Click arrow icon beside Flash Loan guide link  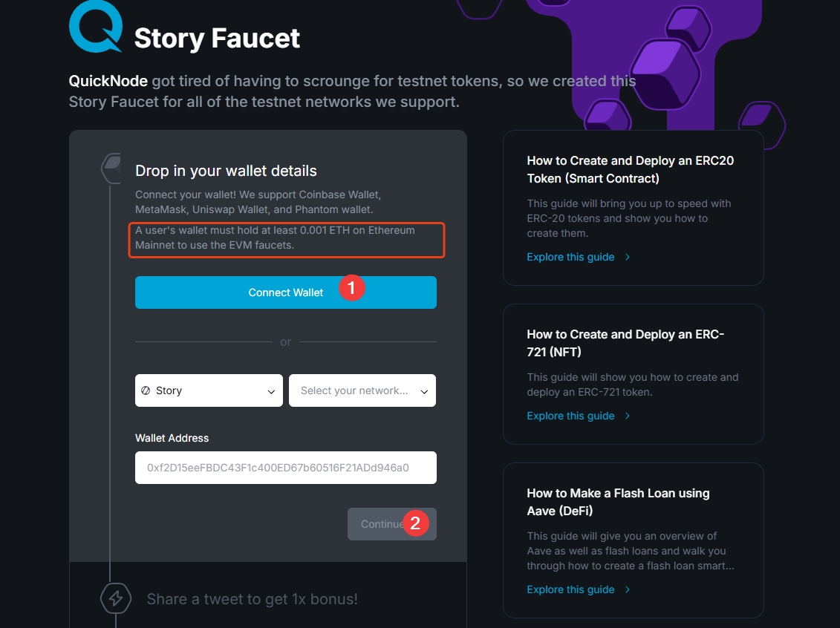click(x=628, y=589)
